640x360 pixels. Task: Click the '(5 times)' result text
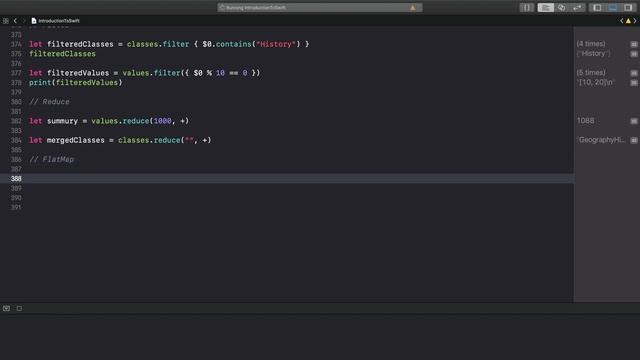pos(591,72)
